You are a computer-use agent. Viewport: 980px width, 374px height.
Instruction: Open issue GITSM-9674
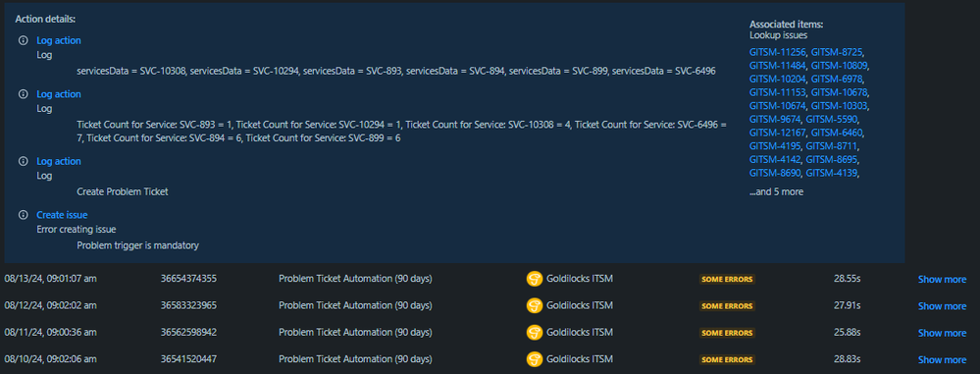coord(775,119)
